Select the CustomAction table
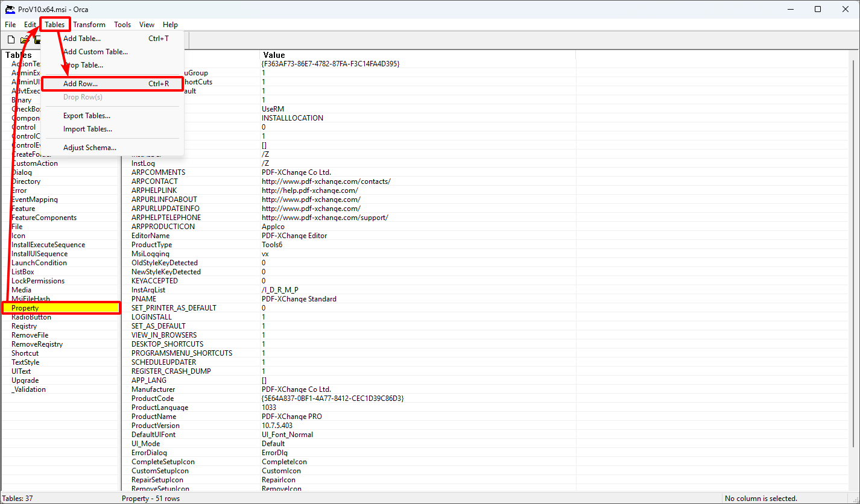Screen dimensions: 860x504 point(35,163)
